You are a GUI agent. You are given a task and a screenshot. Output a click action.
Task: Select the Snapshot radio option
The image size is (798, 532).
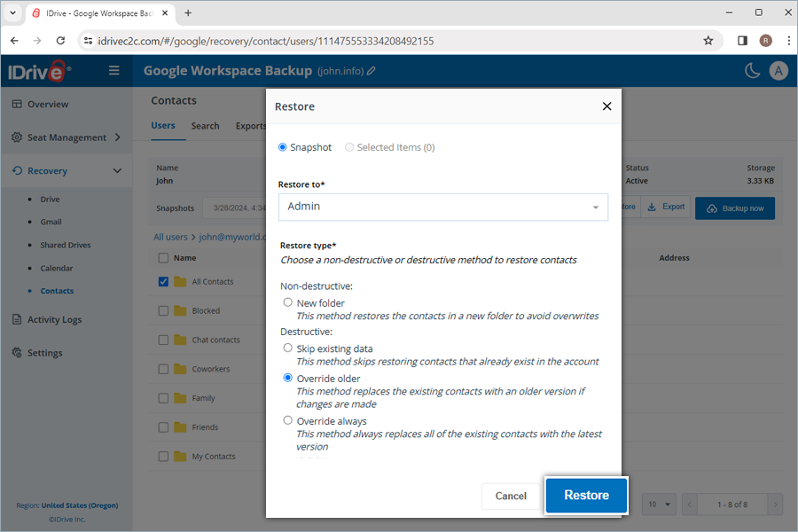[284, 147]
